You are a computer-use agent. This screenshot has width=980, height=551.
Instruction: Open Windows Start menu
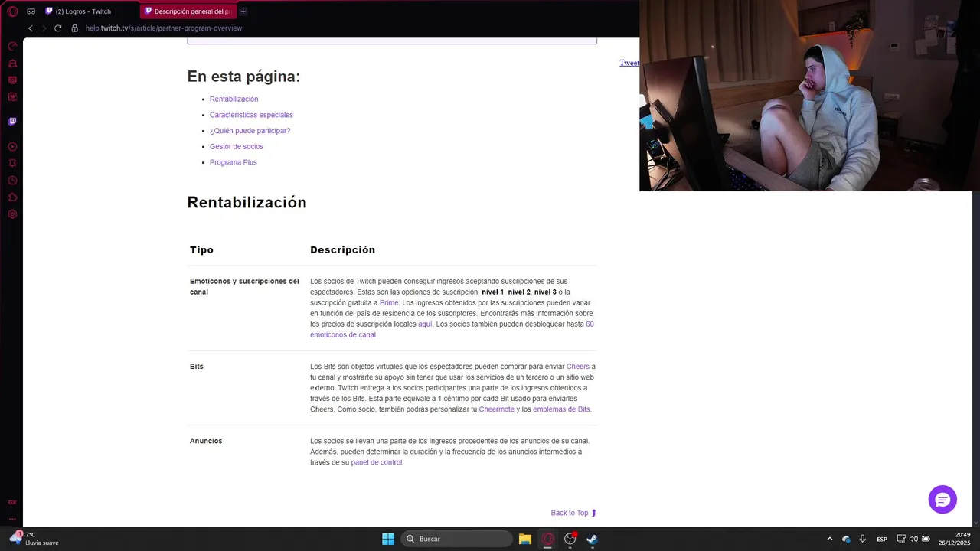388,539
